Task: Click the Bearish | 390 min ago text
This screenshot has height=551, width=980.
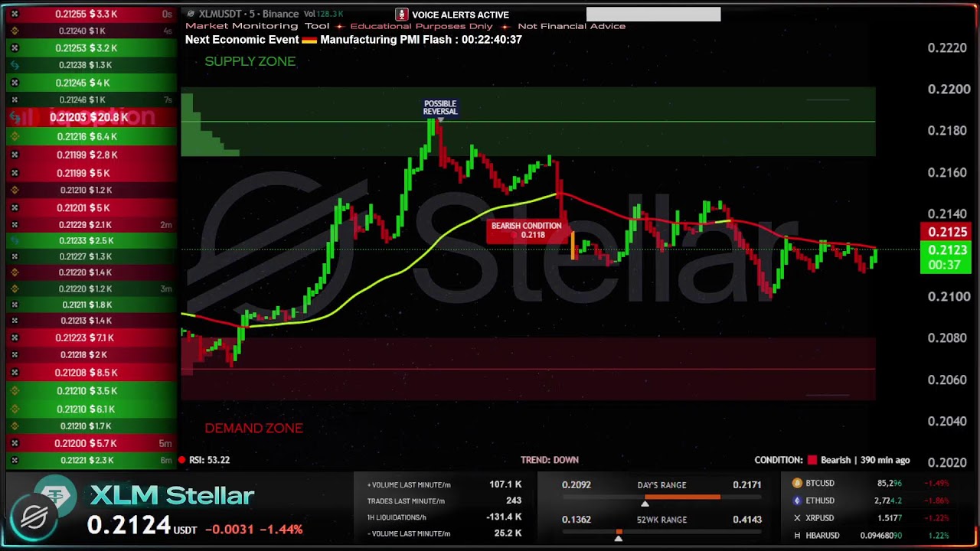Action: [x=865, y=460]
